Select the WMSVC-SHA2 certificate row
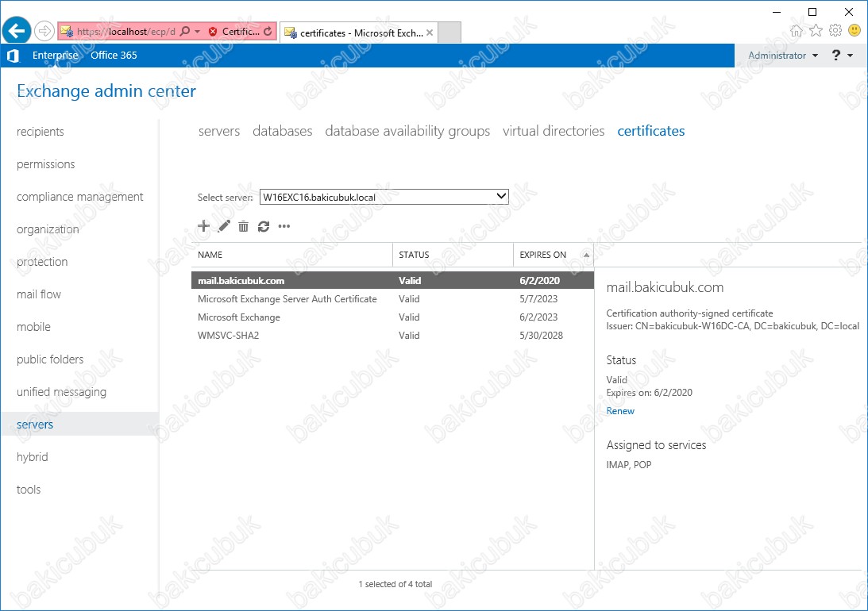 [x=392, y=335]
